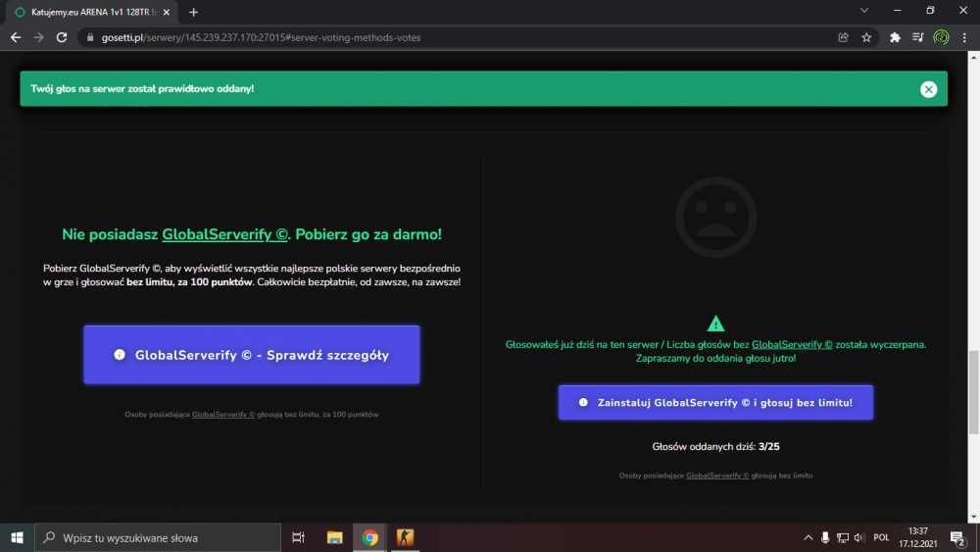Open the Chrome profile avatar
Viewport: 980px width, 552px height.
click(941, 37)
